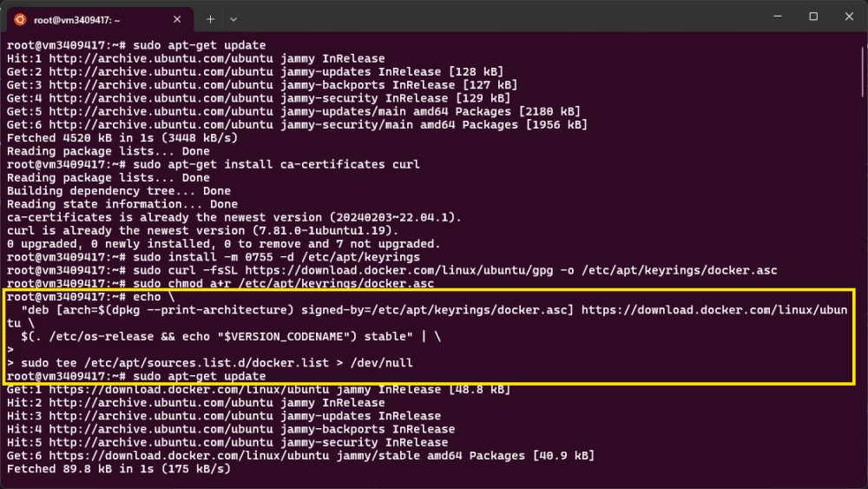This screenshot has height=489, width=868.
Task: Click the Get:2 jammy-updates InRelease [128 kB] line
Action: (x=255, y=72)
